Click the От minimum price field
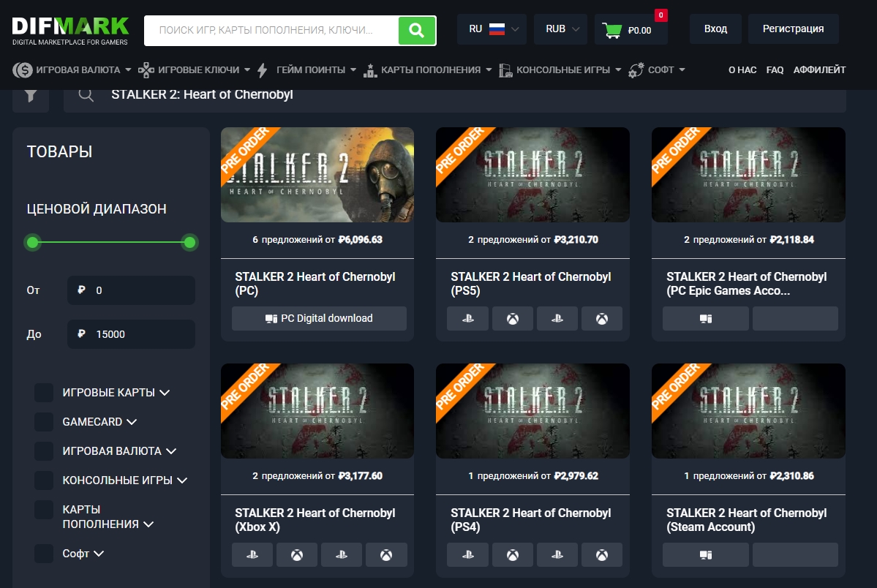This screenshot has height=588, width=877. 131,290
